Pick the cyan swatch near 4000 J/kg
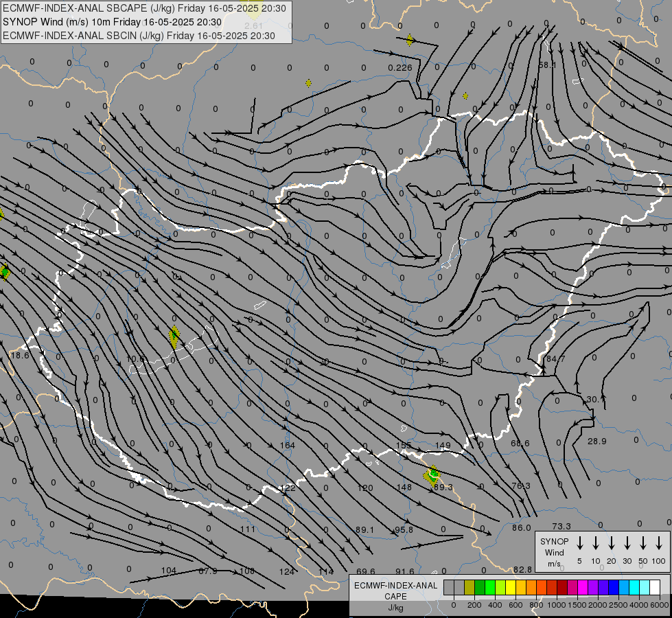Image resolution: width=672 pixels, height=618 pixels. tap(634, 588)
